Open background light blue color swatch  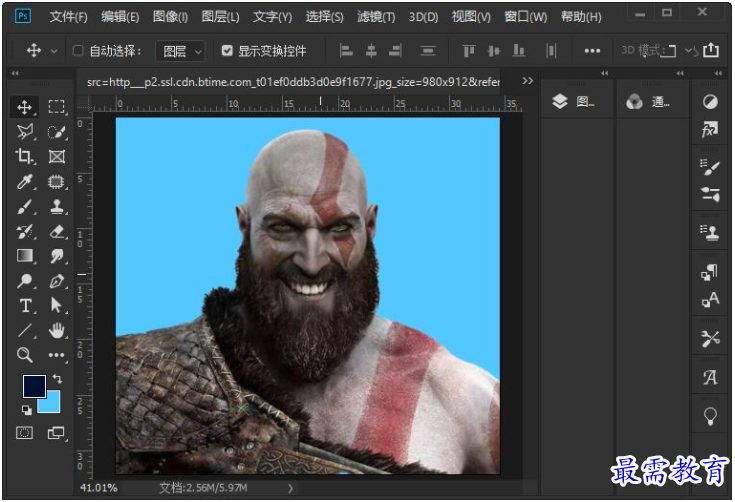point(52,405)
